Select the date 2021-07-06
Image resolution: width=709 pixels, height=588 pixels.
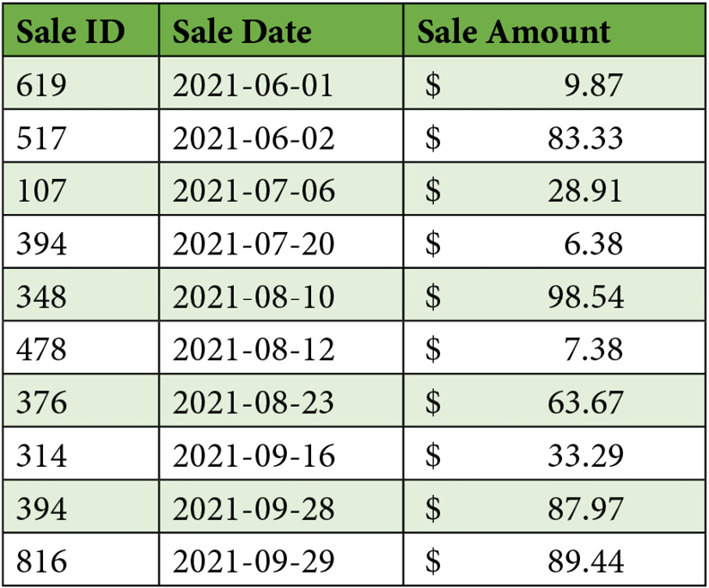(254, 190)
